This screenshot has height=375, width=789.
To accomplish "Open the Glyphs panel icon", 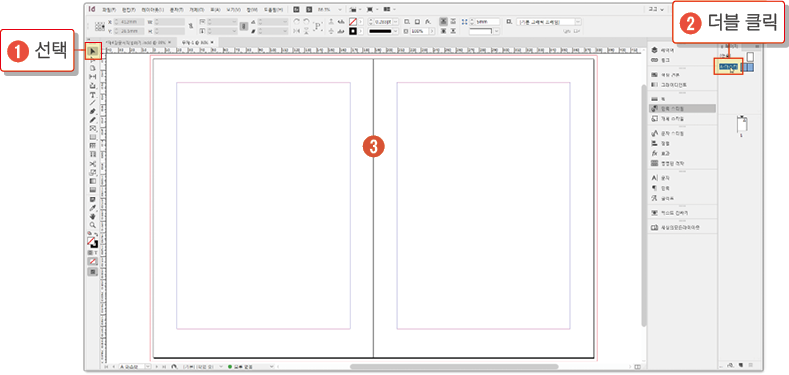I will 654,198.
